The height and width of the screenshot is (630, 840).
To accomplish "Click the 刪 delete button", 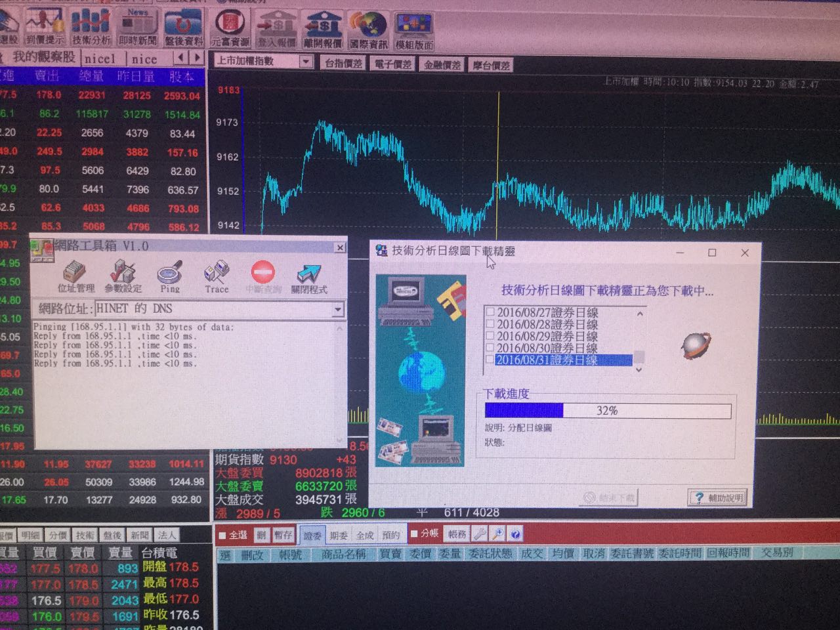I will click(x=261, y=535).
